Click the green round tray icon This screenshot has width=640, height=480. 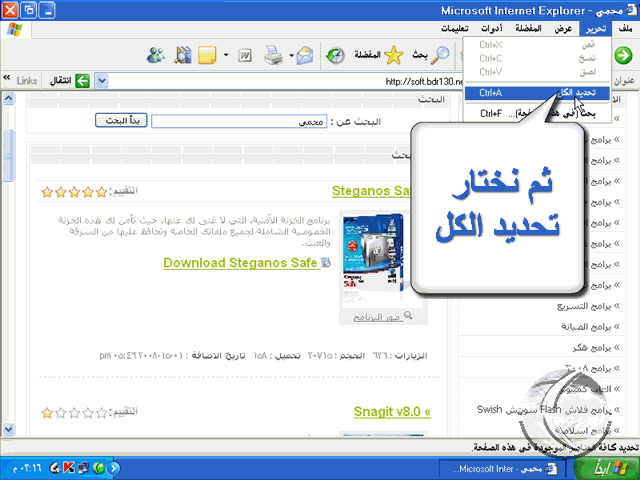[98, 468]
